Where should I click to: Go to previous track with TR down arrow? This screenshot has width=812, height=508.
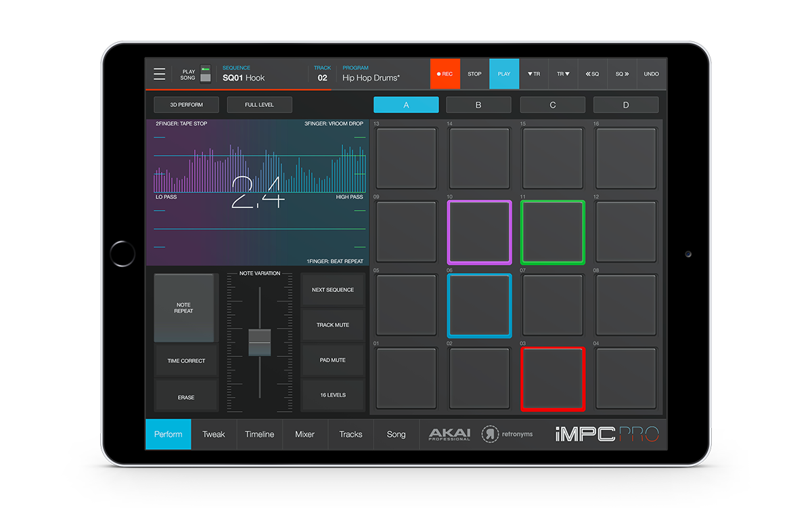click(x=534, y=74)
